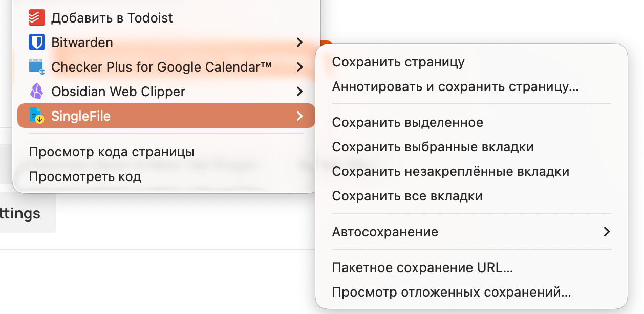Expand the Obsidian Web Clipper submenu arrow
This screenshot has width=644, height=314.
point(299,92)
